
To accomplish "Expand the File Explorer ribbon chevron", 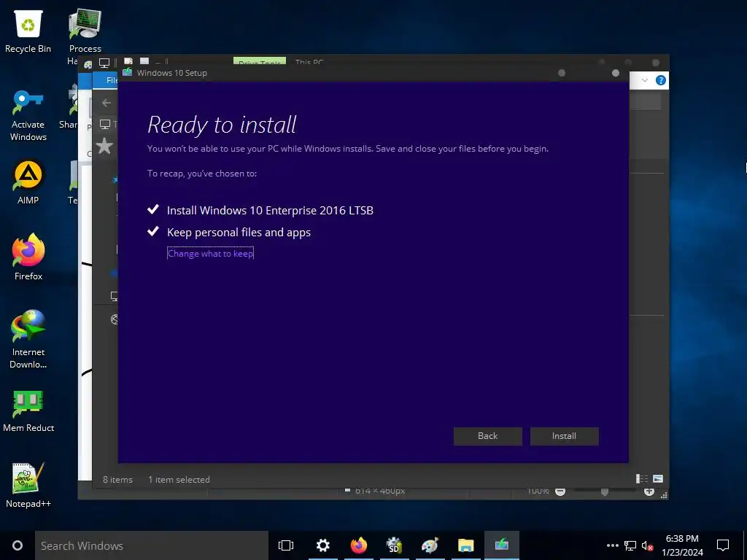I will [x=645, y=80].
